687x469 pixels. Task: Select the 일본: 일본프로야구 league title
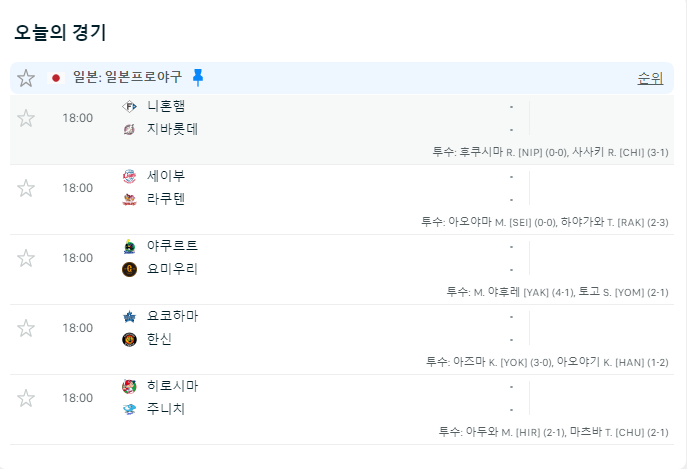point(127,77)
